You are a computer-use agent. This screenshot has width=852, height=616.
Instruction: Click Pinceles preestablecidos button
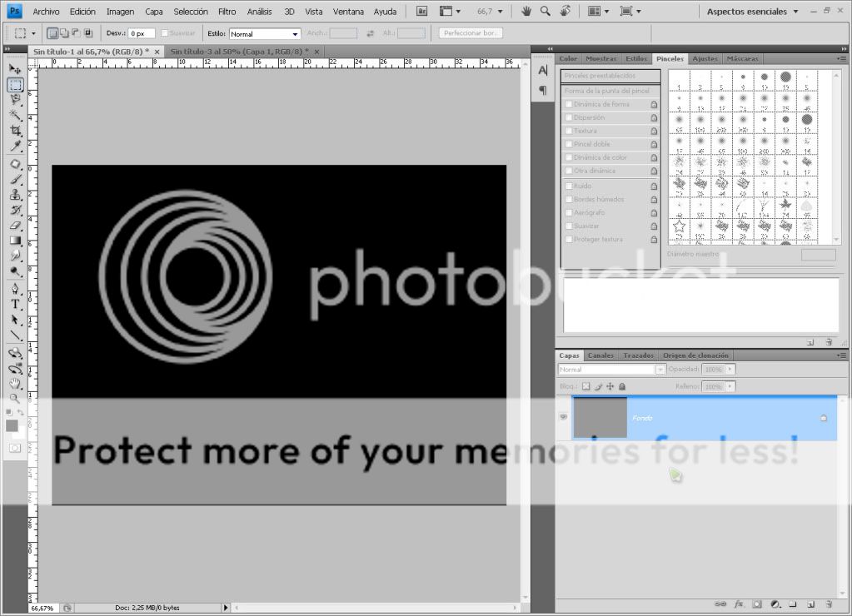[x=610, y=76]
